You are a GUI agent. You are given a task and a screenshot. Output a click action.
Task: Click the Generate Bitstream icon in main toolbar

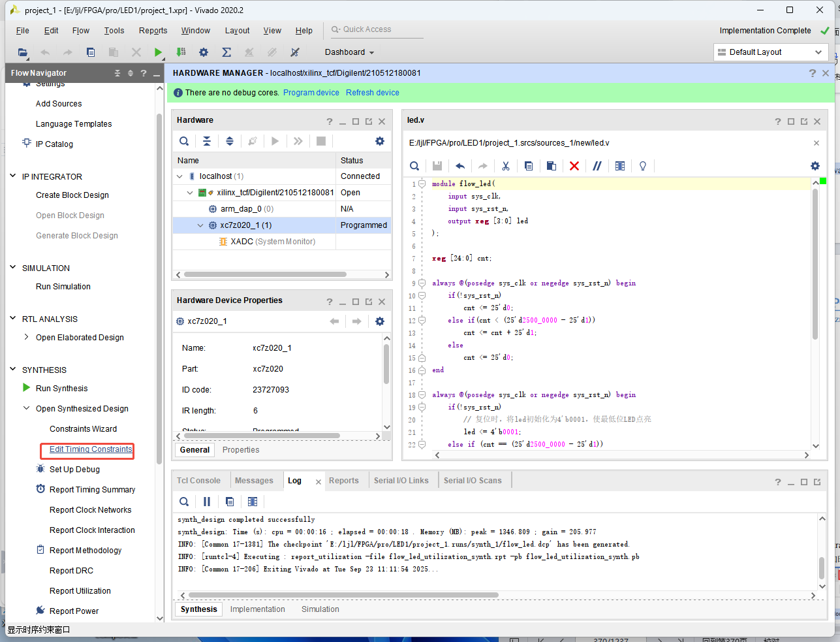pos(181,52)
